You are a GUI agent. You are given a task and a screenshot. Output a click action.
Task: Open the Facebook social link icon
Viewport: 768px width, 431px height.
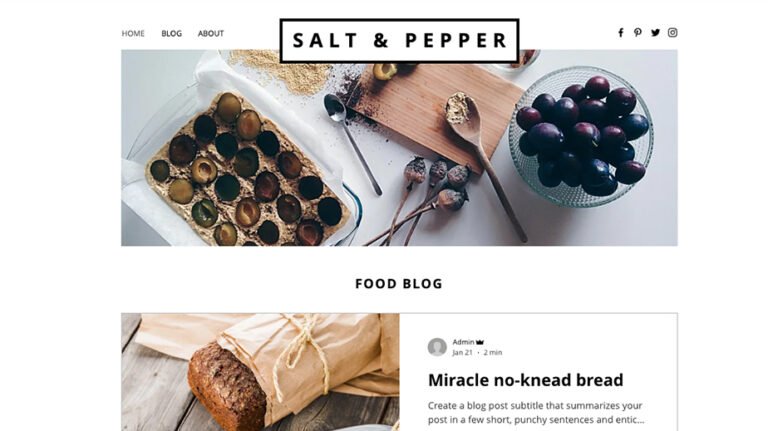[621, 33]
